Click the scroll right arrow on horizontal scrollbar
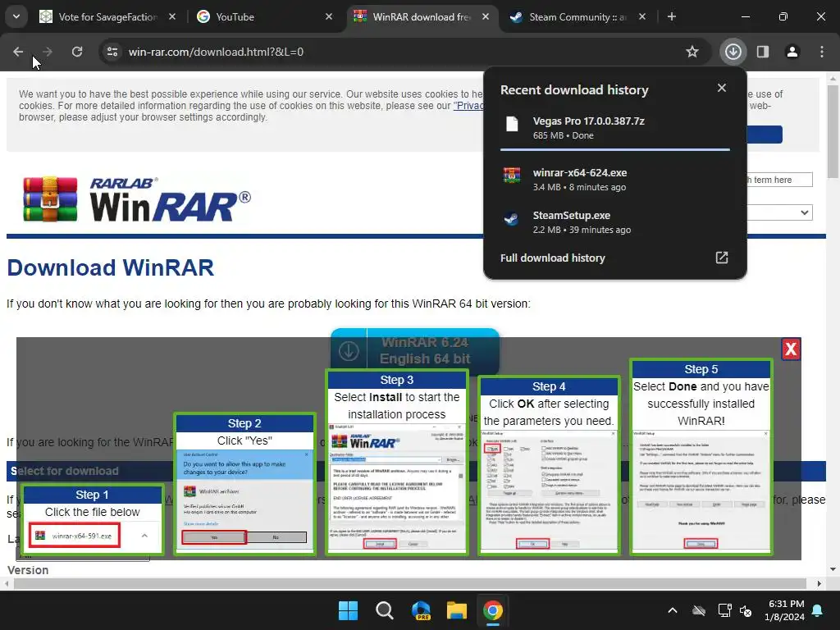Viewport: 840px width, 630px height. pos(819,583)
